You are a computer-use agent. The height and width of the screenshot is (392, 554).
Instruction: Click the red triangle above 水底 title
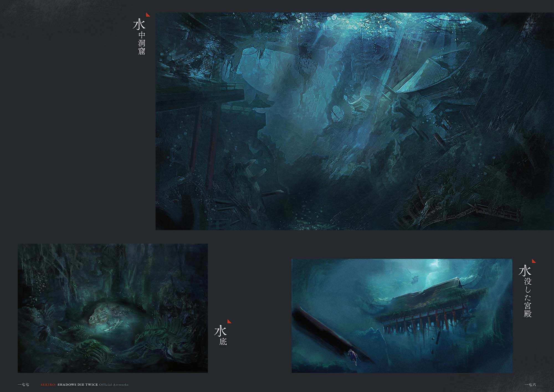click(229, 321)
